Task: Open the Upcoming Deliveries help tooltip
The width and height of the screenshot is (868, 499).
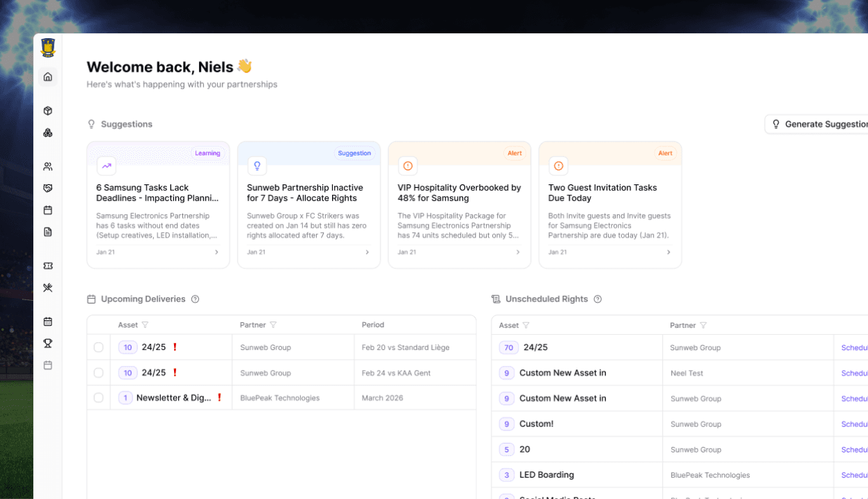Action: [195, 299]
